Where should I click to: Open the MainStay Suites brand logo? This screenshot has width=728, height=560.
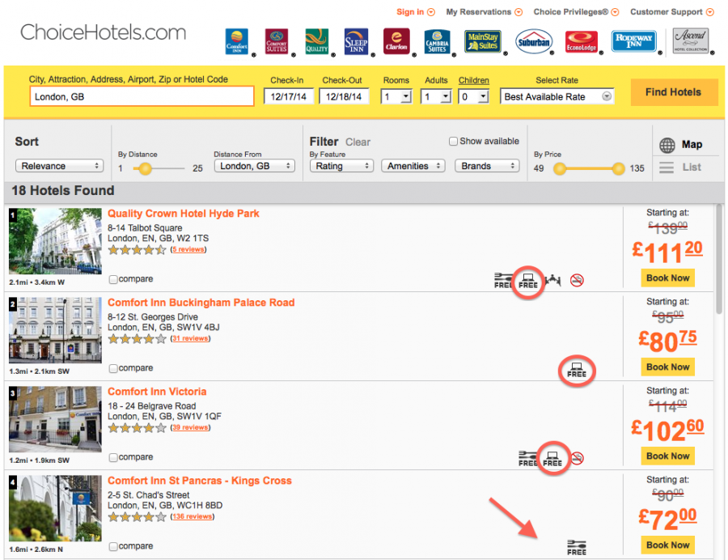point(483,41)
